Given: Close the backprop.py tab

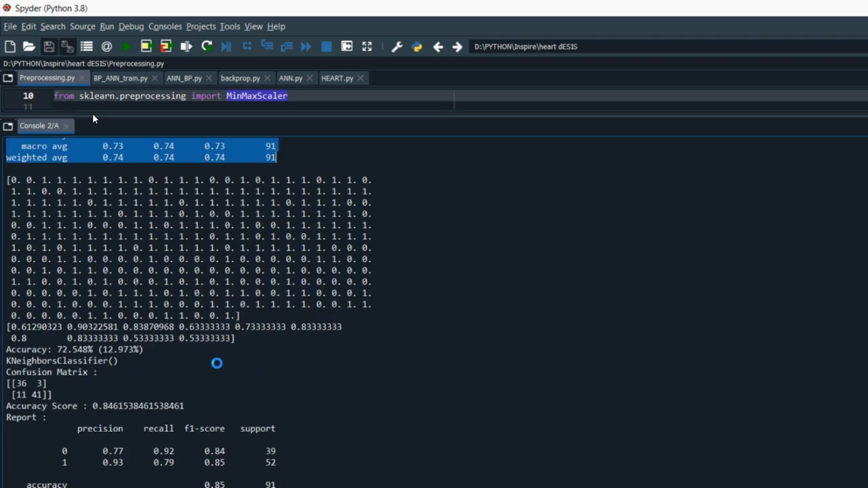Looking at the screenshot, I should (x=267, y=78).
